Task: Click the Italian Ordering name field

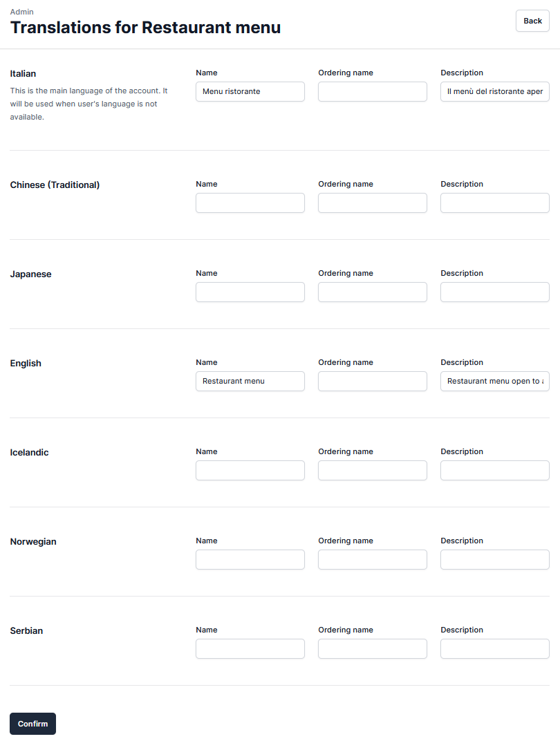Action: 373,92
